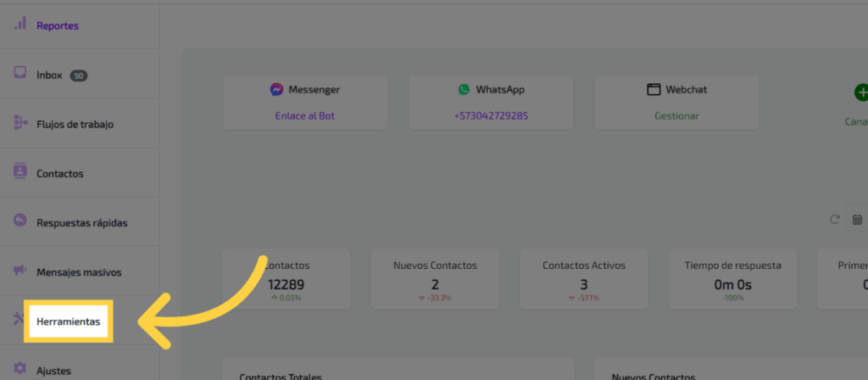Click the Contactos Activos stat card
The width and height of the screenshot is (868, 380).
(x=583, y=278)
